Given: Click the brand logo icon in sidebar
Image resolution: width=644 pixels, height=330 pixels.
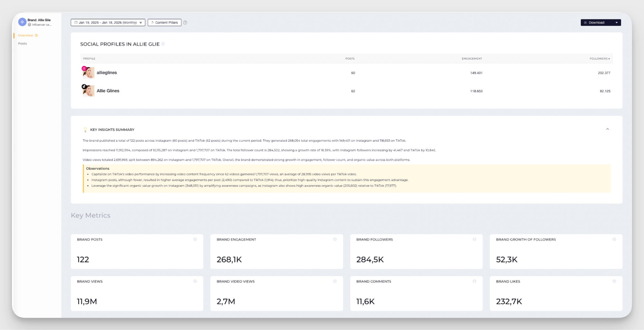Looking at the screenshot, I should [x=22, y=22].
